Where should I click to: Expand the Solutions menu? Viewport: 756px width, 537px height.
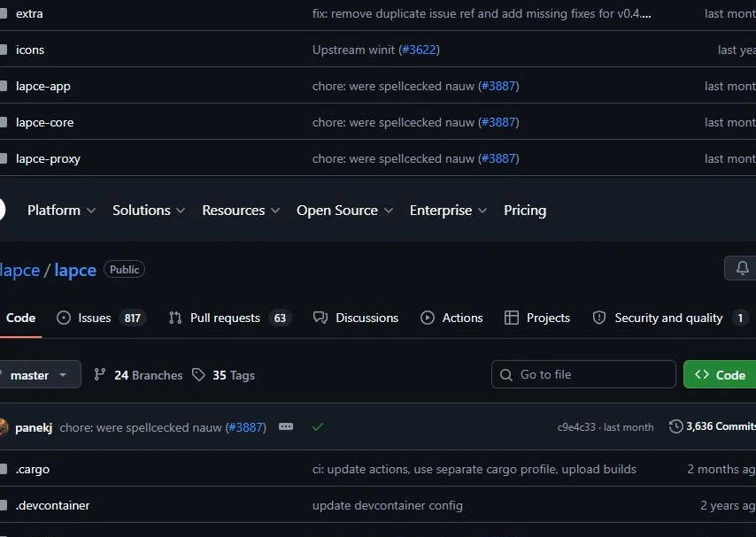pyautogui.click(x=149, y=211)
